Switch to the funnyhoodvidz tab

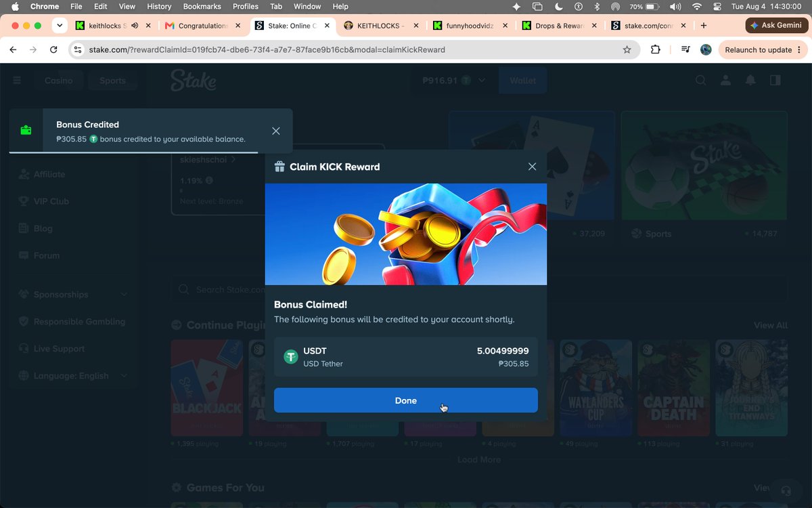coord(470,26)
